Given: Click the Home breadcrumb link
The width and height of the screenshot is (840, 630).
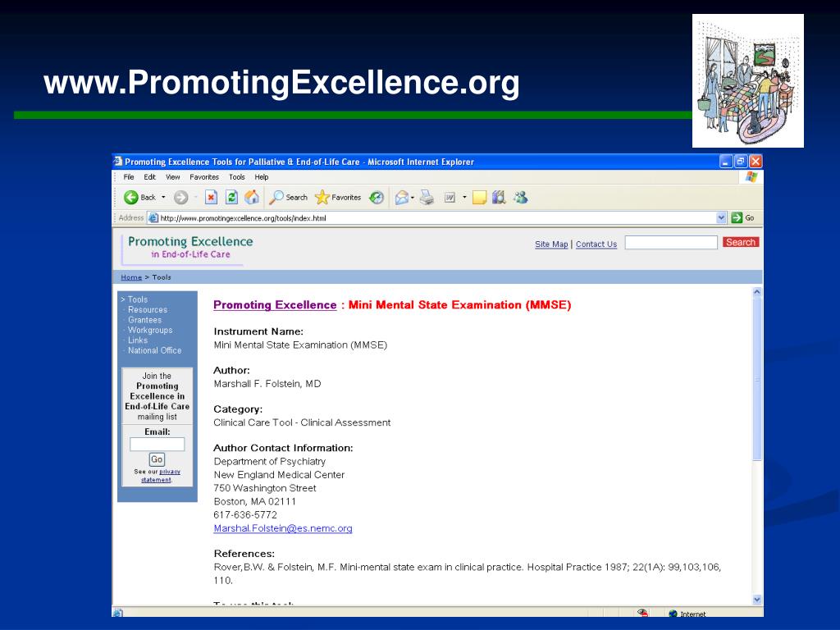Looking at the screenshot, I should pyautogui.click(x=131, y=277).
